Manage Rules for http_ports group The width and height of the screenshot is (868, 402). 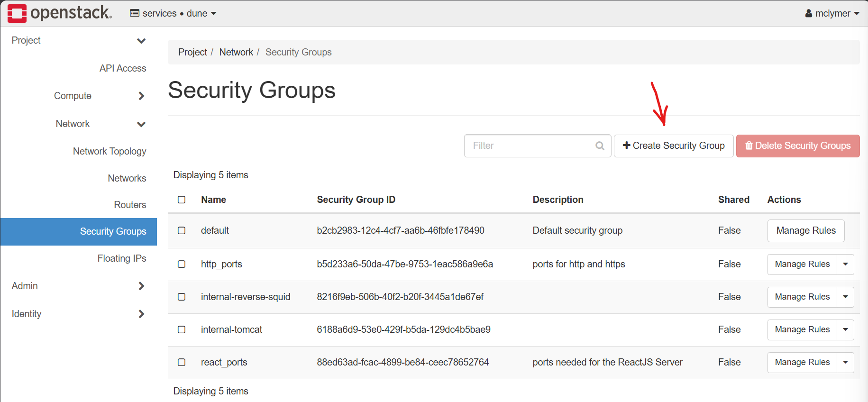click(x=802, y=264)
